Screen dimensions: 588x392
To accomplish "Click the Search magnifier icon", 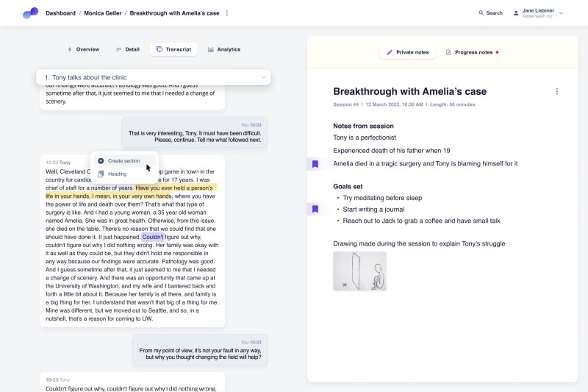I will tap(481, 13).
